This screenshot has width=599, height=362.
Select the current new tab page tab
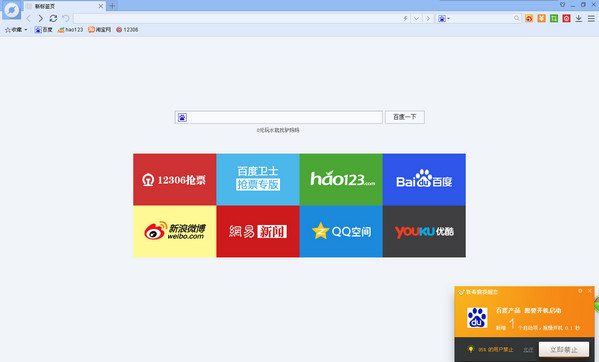coord(65,6)
